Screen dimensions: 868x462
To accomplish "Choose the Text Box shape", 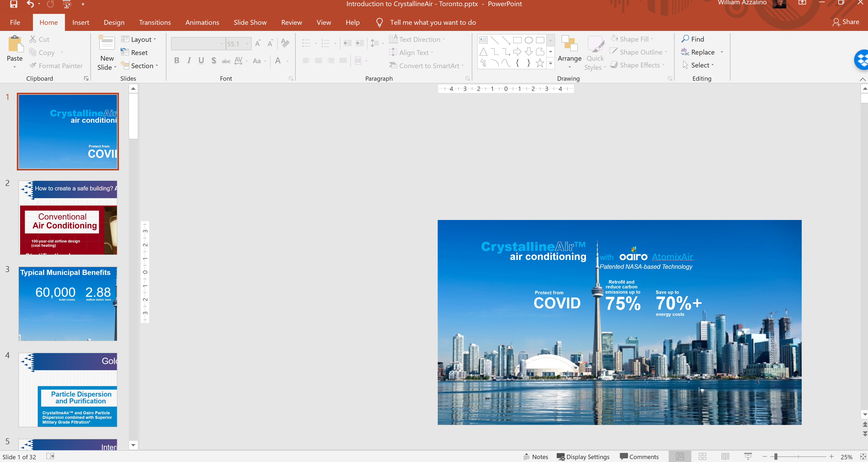I will pos(483,40).
